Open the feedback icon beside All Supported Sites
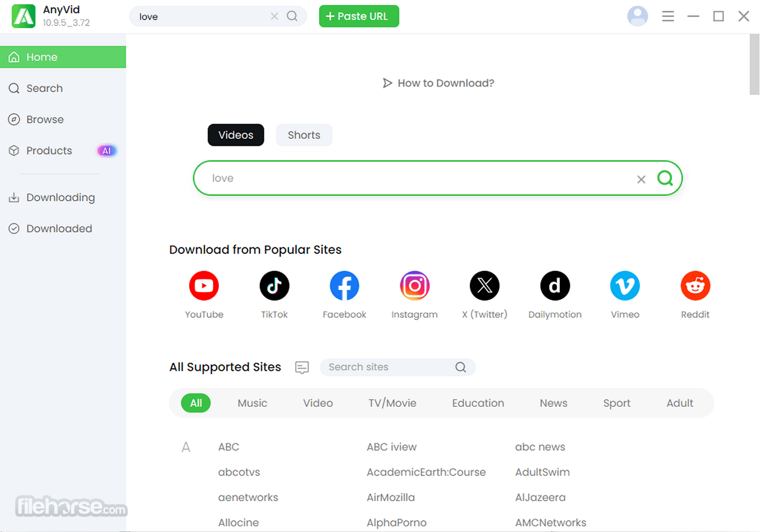This screenshot has width=760, height=532. [x=302, y=367]
